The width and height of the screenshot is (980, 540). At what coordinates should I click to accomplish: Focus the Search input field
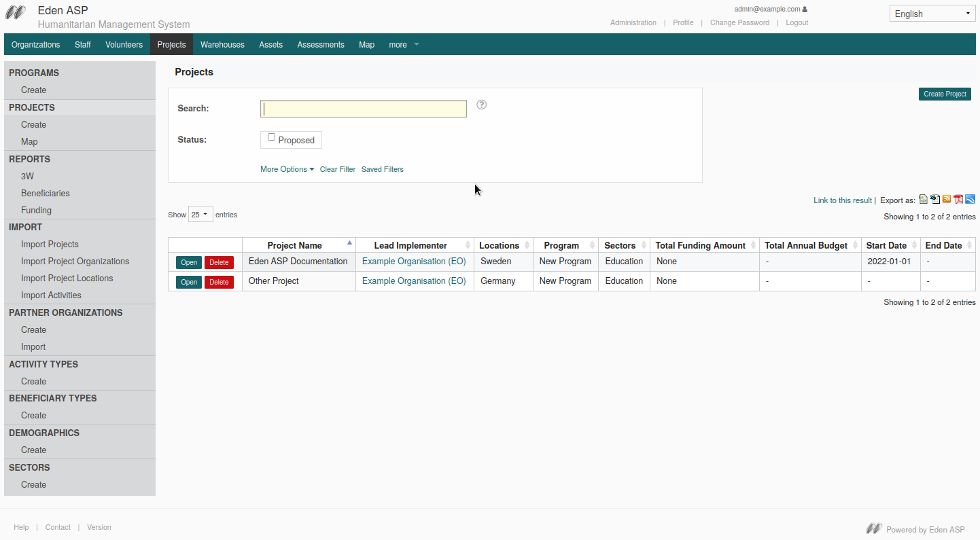coord(364,109)
